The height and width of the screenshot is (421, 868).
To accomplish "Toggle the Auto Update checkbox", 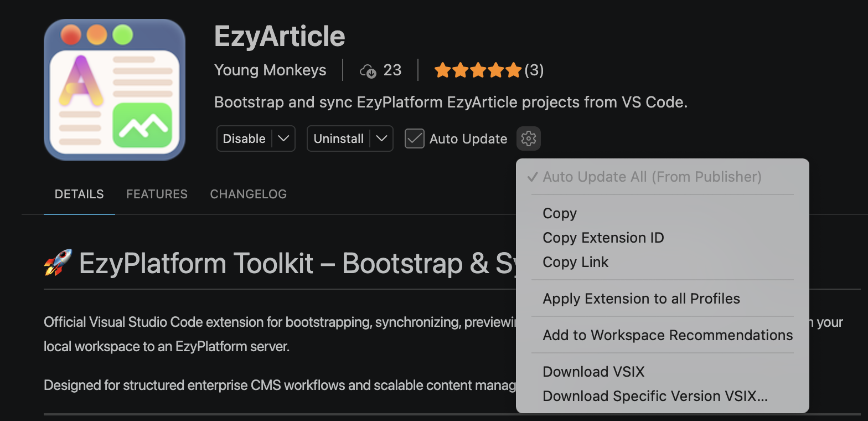I will (x=414, y=138).
